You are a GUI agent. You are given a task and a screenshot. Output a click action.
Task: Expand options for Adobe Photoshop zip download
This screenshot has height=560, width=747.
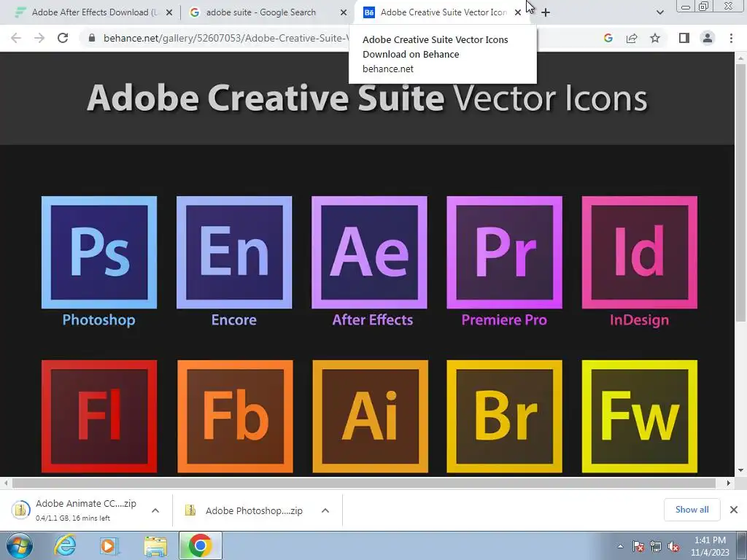[x=325, y=510]
